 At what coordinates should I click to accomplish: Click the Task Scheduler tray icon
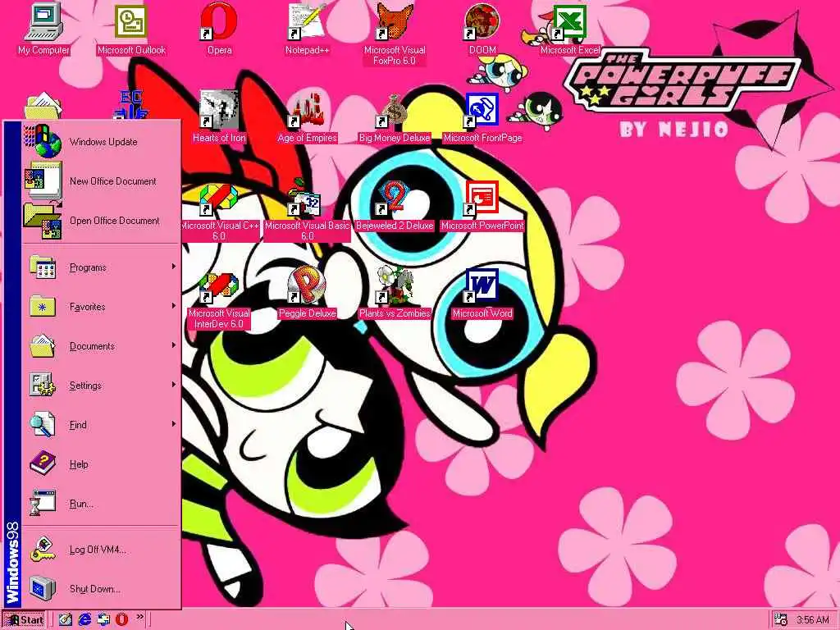coord(781,620)
